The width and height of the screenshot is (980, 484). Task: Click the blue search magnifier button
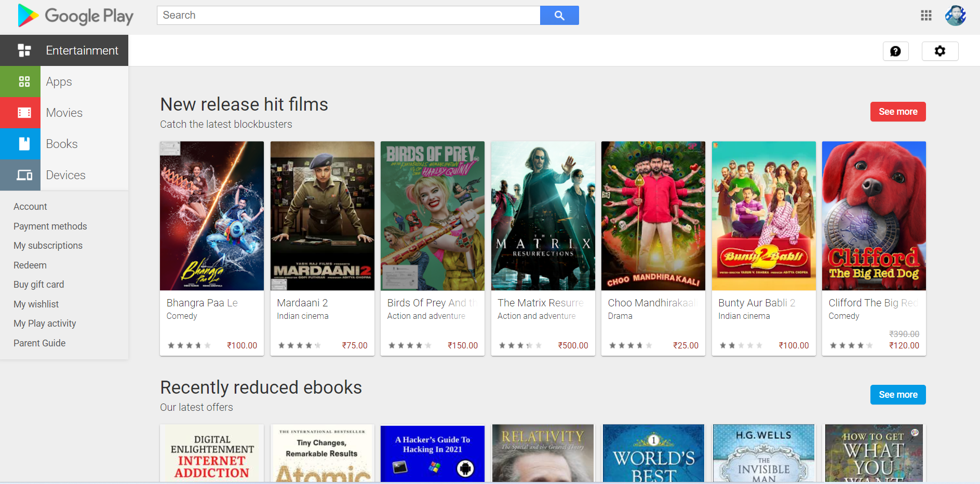[x=559, y=16]
